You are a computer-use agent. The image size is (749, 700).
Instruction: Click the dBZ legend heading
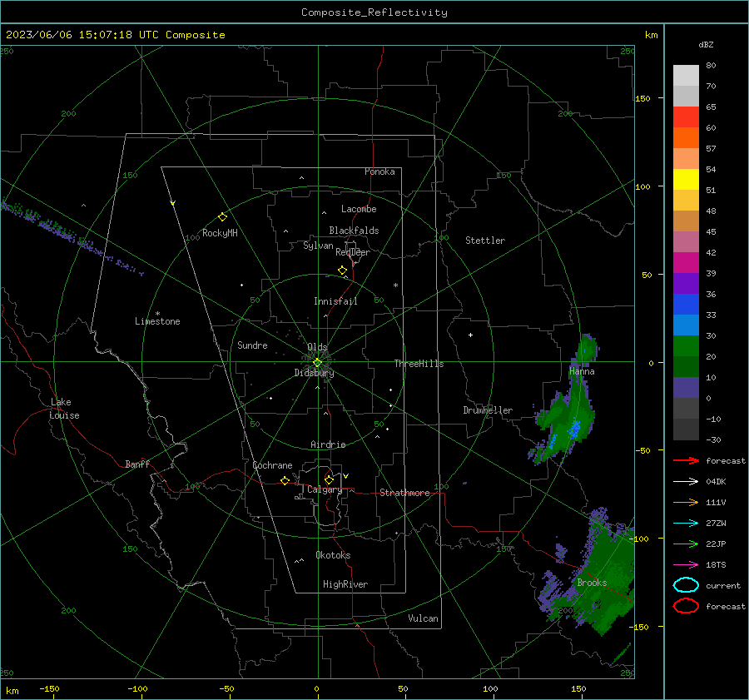pyautogui.click(x=706, y=44)
